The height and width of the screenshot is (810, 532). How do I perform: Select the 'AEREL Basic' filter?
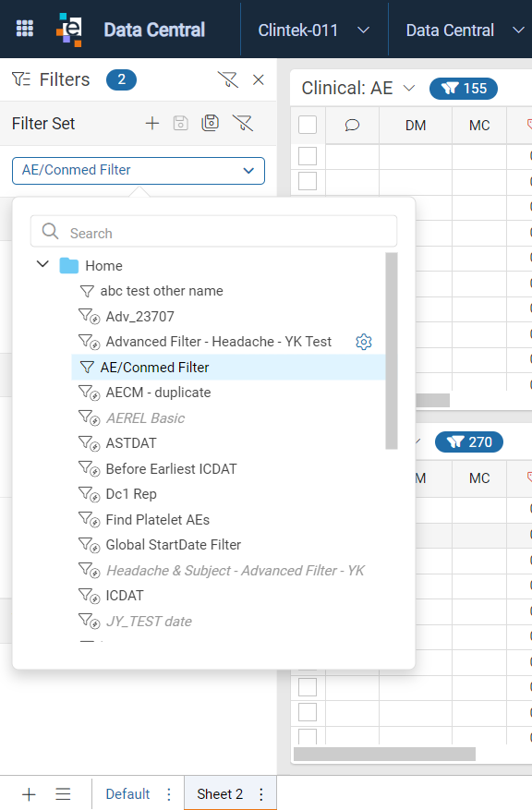(x=145, y=417)
